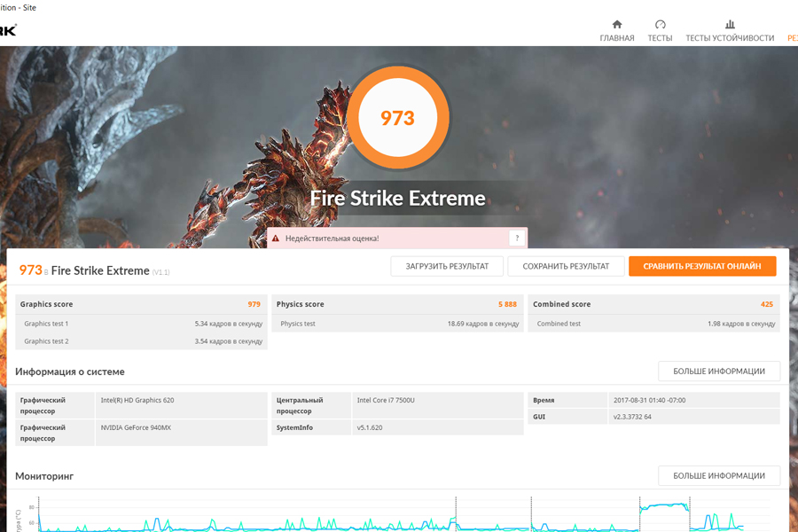The width and height of the screenshot is (798, 532).
Task: Click the Combined score header label
Action: [562, 304]
